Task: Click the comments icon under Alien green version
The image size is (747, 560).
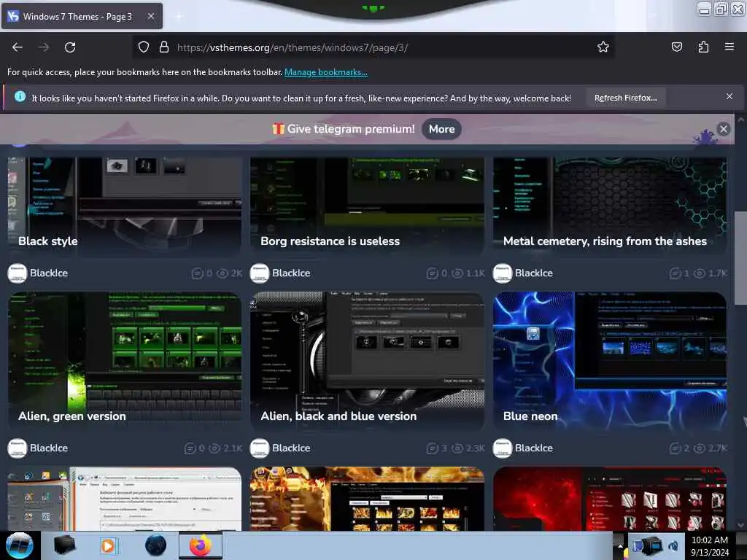Action: click(190, 448)
